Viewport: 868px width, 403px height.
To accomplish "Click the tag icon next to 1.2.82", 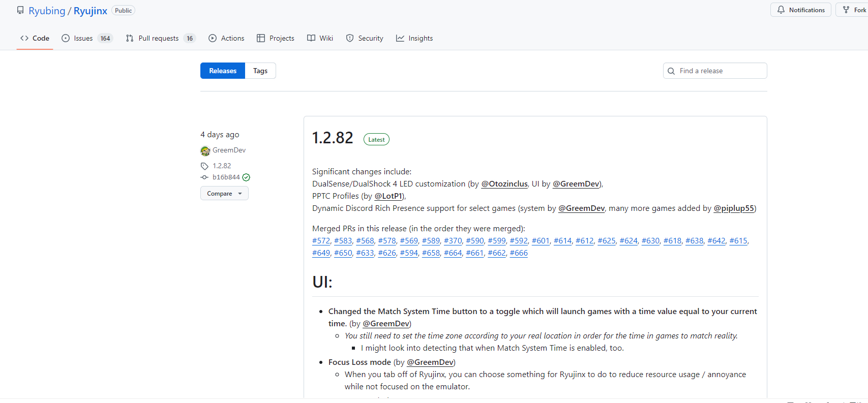I will tap(204, 166).
